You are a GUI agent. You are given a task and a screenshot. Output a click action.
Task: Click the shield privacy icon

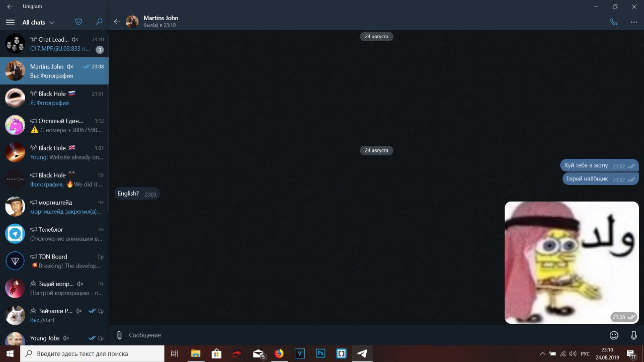click(78, 22)
